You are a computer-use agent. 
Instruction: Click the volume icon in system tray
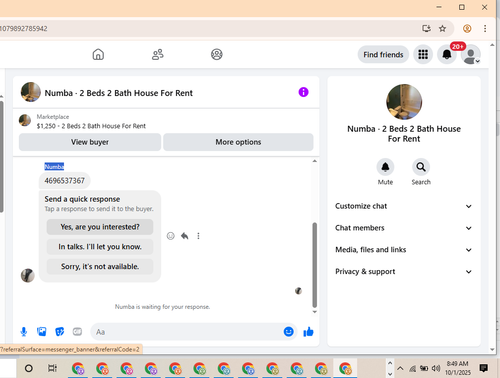coord(436,368)
